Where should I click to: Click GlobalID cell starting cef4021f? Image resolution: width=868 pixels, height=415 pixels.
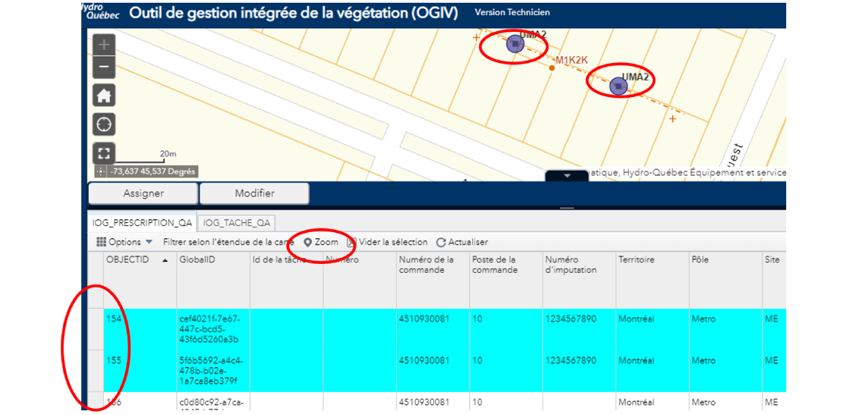pyautogui.click(x=213, y=329)
